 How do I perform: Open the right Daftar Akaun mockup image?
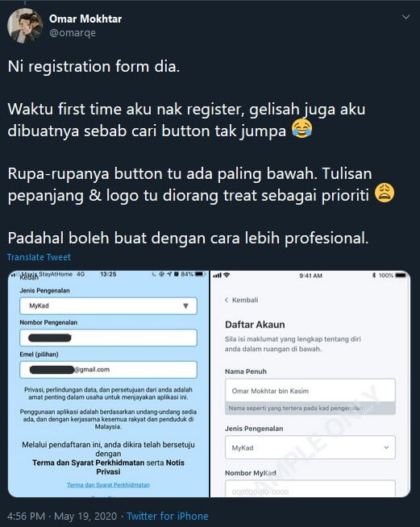coord(310,384)
